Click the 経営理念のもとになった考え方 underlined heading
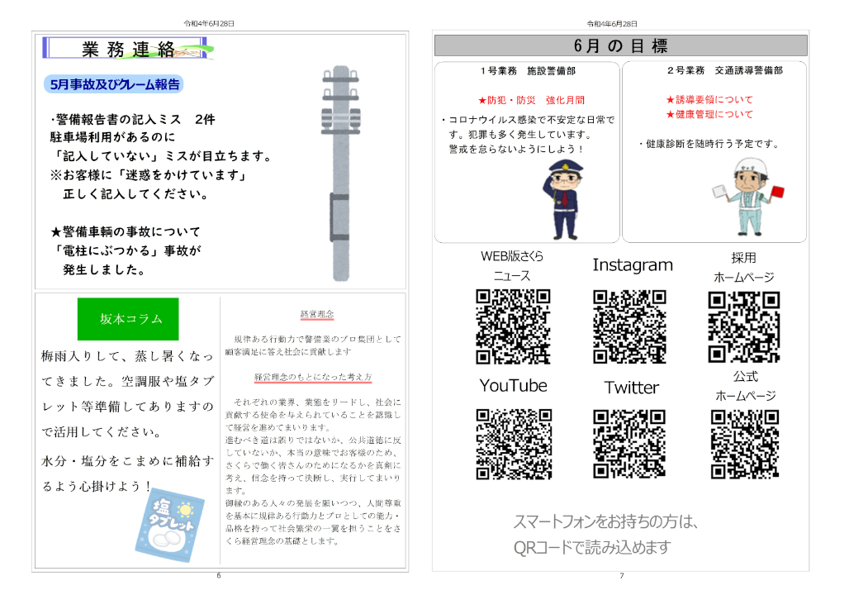The height and width of the screenshot is (595, 868). [x=313, y=378]
